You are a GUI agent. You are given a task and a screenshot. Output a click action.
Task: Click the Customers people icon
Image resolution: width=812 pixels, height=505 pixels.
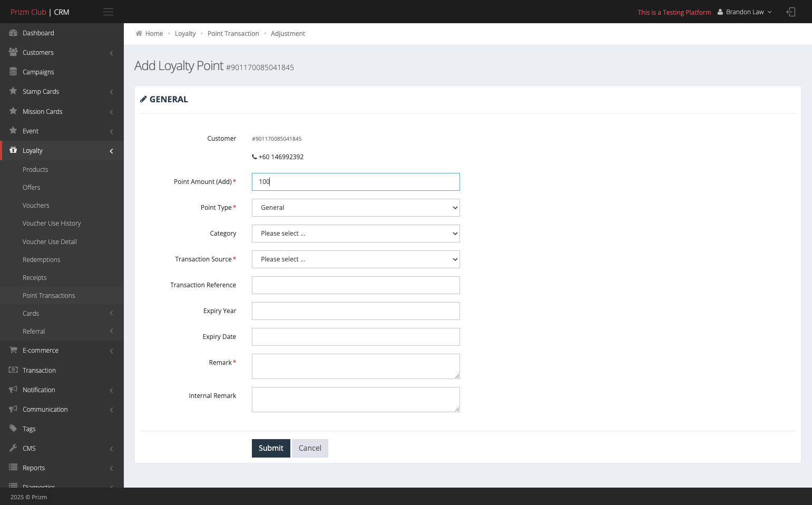coord(13,52)
